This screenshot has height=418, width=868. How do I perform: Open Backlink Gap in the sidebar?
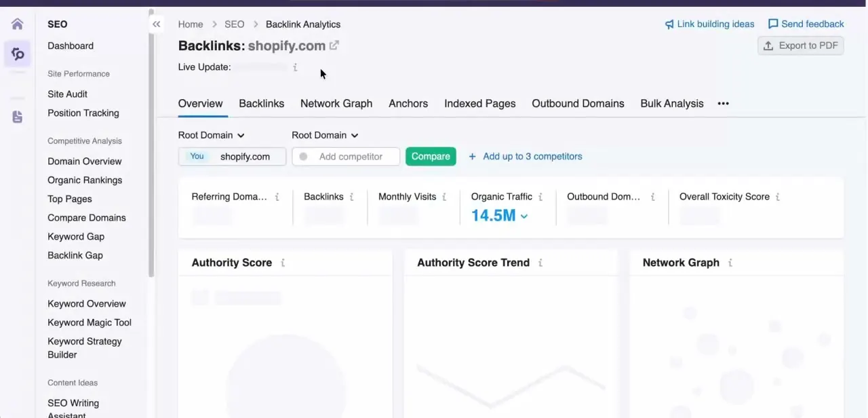(75, 256)
